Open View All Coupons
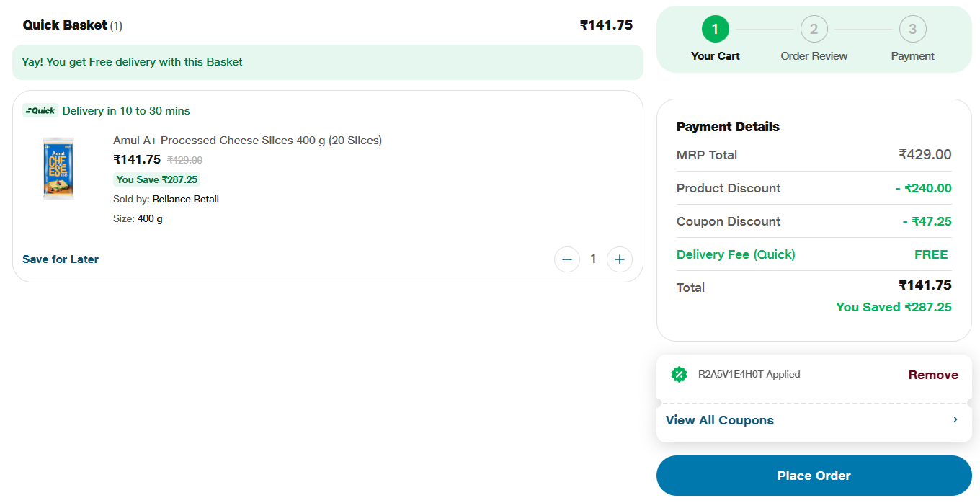 (720, 420)
